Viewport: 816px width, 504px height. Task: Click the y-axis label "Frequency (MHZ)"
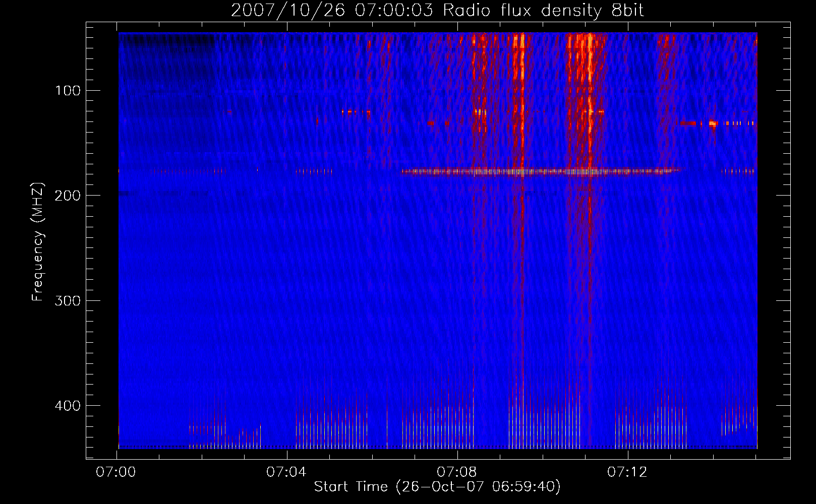coord(38,242)
